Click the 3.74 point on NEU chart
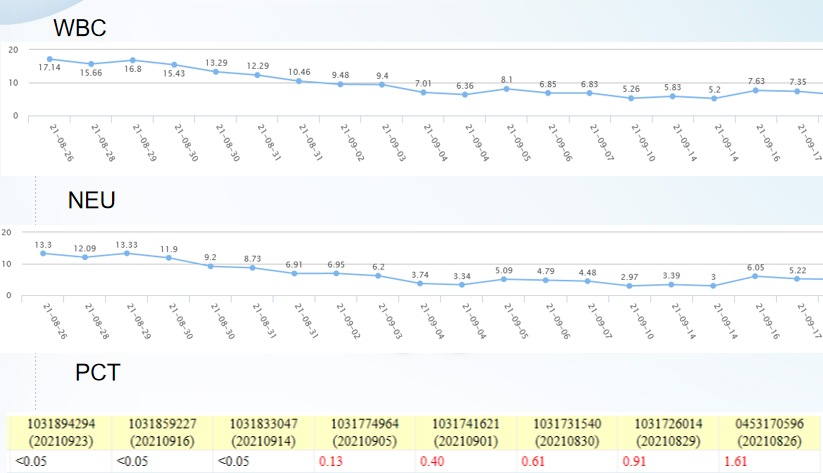823x473 pixels. [420, 283]
